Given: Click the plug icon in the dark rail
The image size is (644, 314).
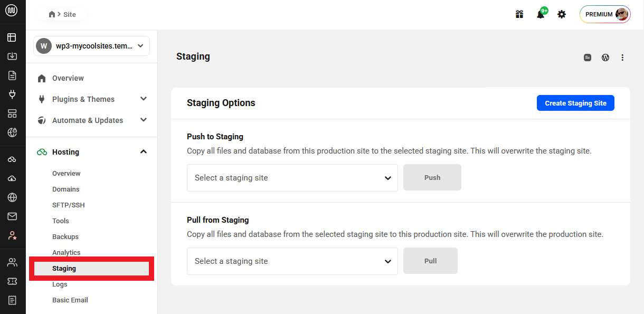Looking at the screenshot, I should pyautogui.click(x=12, y=94).
